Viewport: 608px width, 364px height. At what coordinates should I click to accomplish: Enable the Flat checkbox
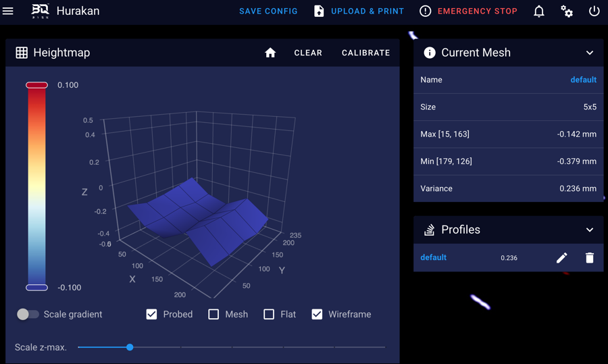pos(269,314)
